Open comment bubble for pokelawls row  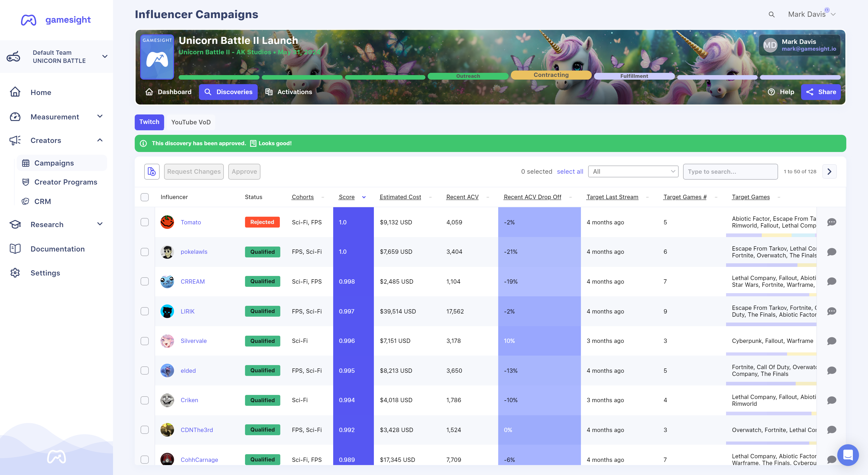(x=831, y=252)
